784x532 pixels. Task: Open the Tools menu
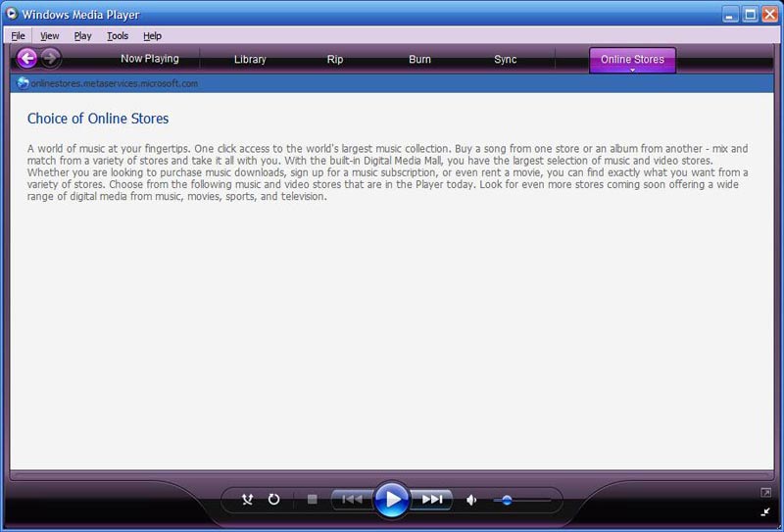tap(118, 36)
